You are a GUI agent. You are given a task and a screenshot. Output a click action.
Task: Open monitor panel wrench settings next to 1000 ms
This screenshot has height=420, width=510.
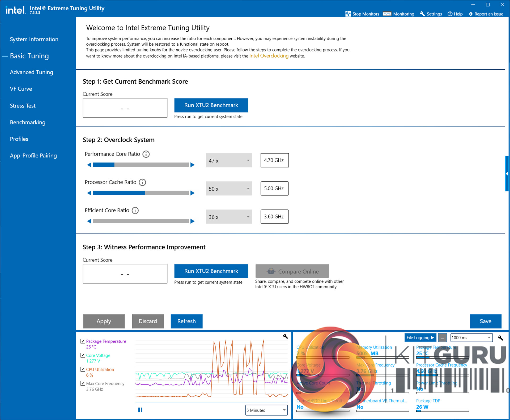(x=500, y=338)
